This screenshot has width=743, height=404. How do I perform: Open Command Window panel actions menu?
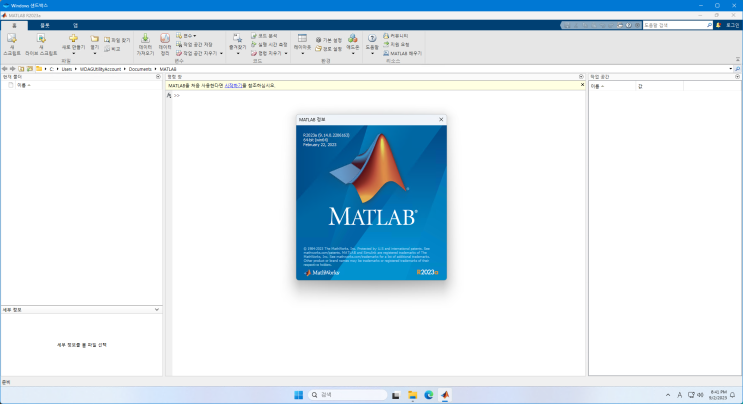pos(581,77)
